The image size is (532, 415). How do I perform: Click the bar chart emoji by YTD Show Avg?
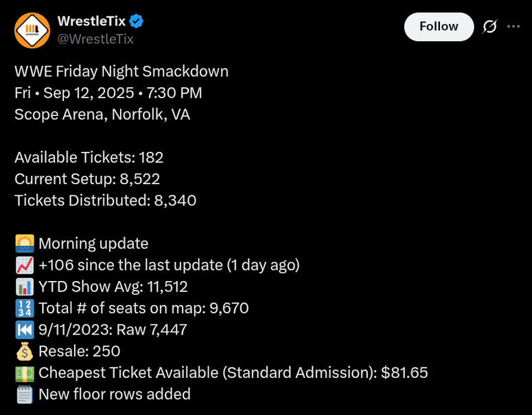[24, 287]
